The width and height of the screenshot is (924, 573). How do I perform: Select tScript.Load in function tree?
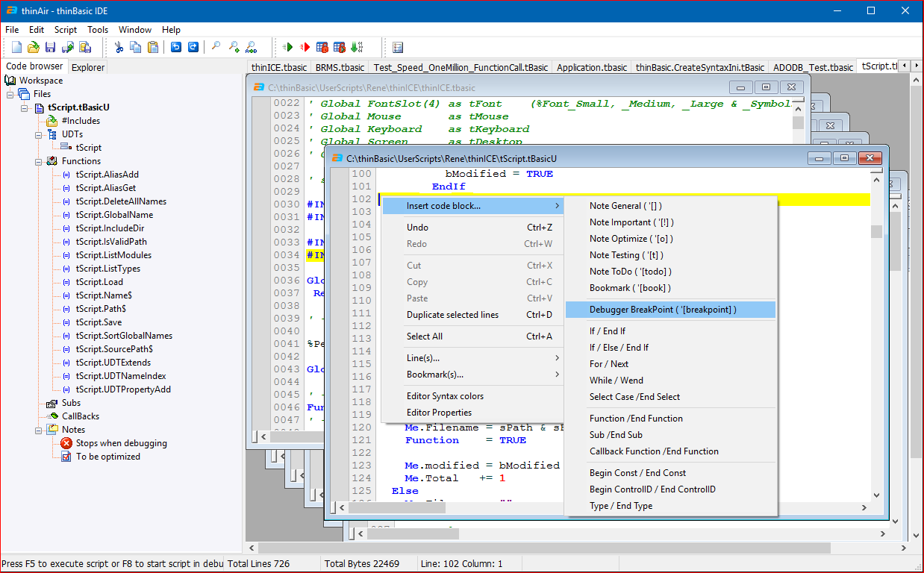[x=99, y=282]
